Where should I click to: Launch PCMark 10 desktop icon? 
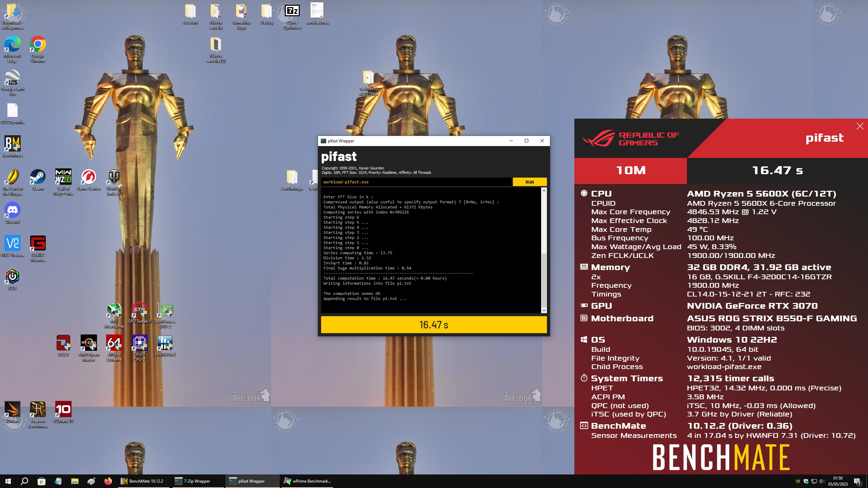63,412
